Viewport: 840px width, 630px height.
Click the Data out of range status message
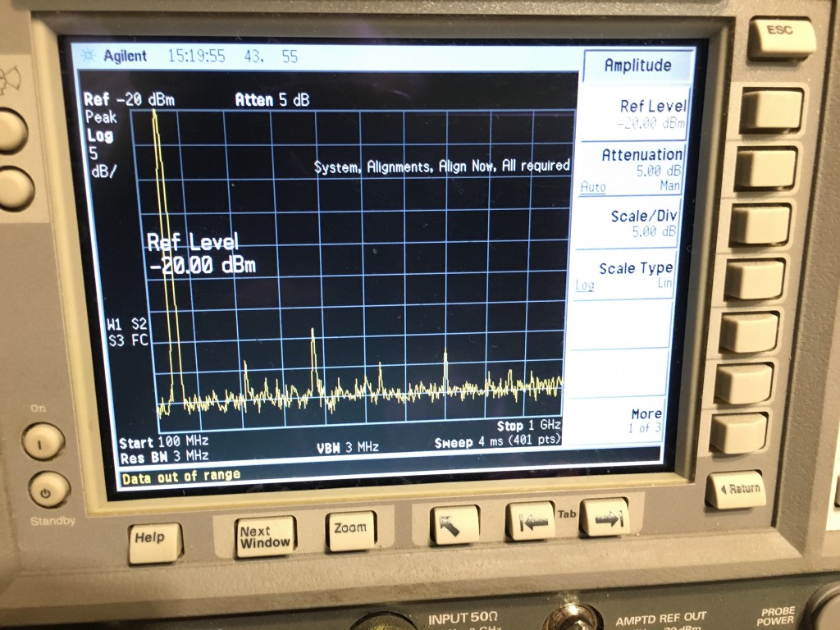pyautogui.click(x=181, y=477)
